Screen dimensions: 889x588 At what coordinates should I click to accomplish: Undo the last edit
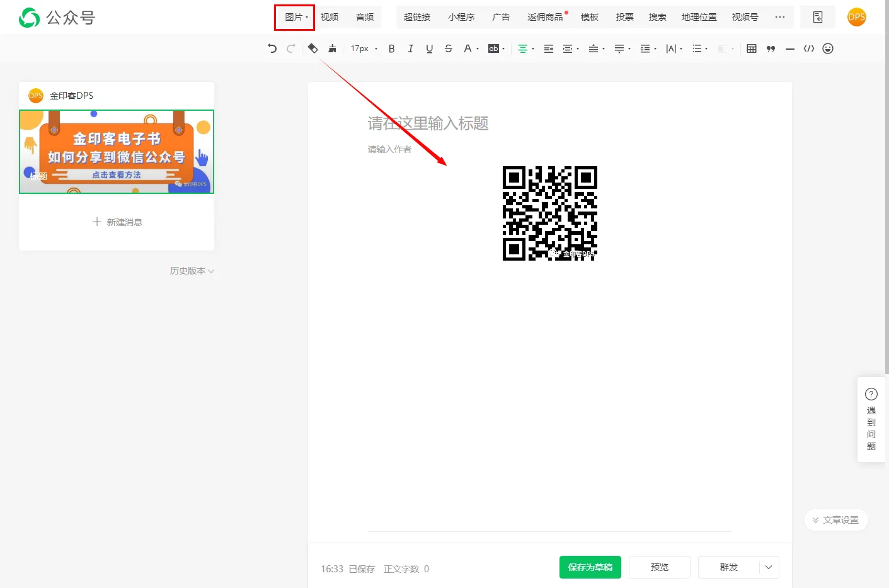pyautogui.click(x=272, y=48)
